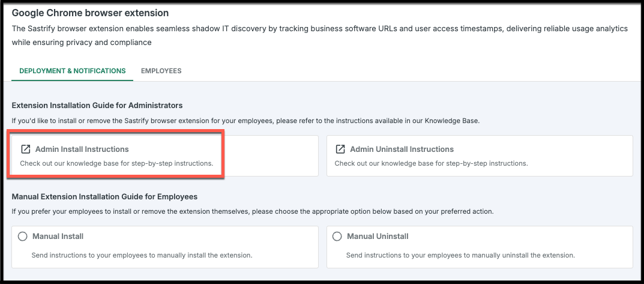Image resolution: width=644 pixels, height=284 pixels.
Task: Click the 'manually uninstall the extension' description text
Action: pyautogui.click(x=460, y=255)
